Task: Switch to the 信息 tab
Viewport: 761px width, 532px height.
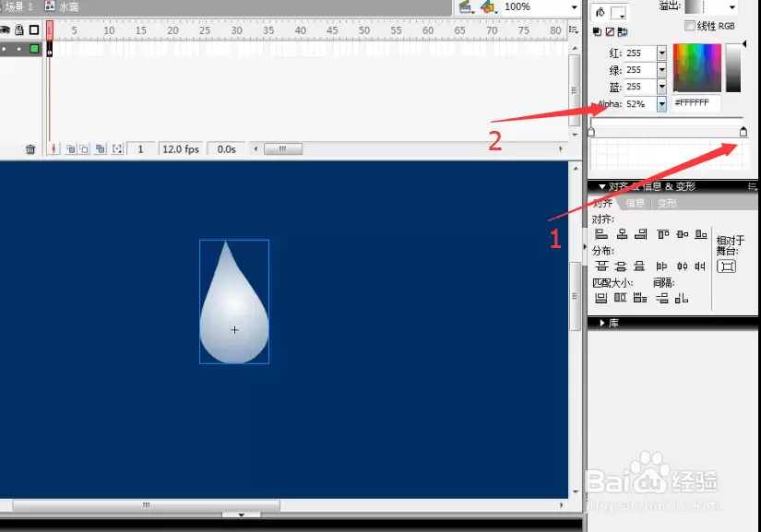Action: [x=635, y=203]
